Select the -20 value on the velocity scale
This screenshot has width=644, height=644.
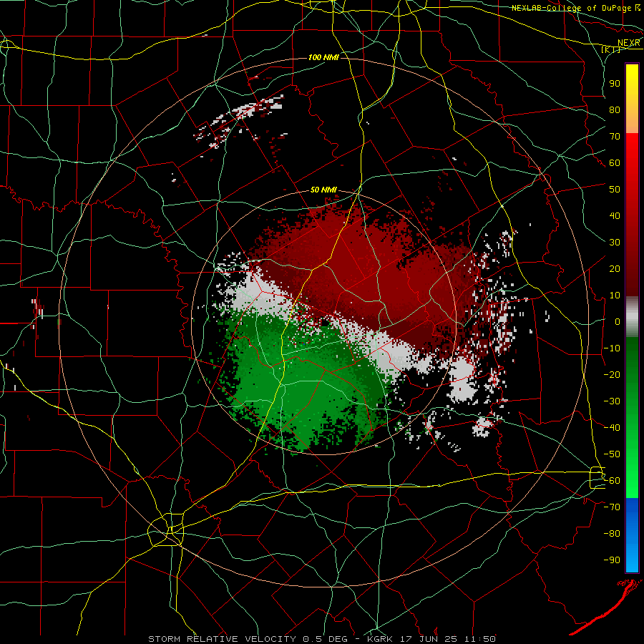[612, 374]
